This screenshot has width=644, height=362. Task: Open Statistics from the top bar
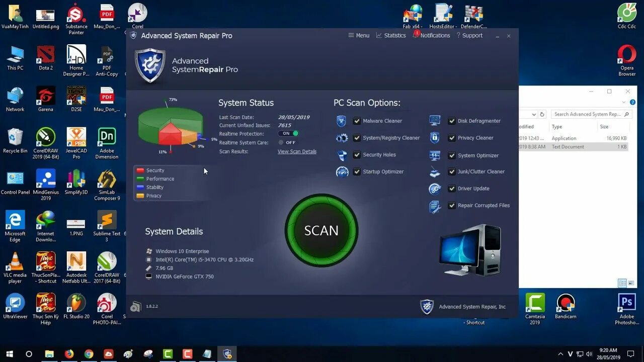pos(391,36)
